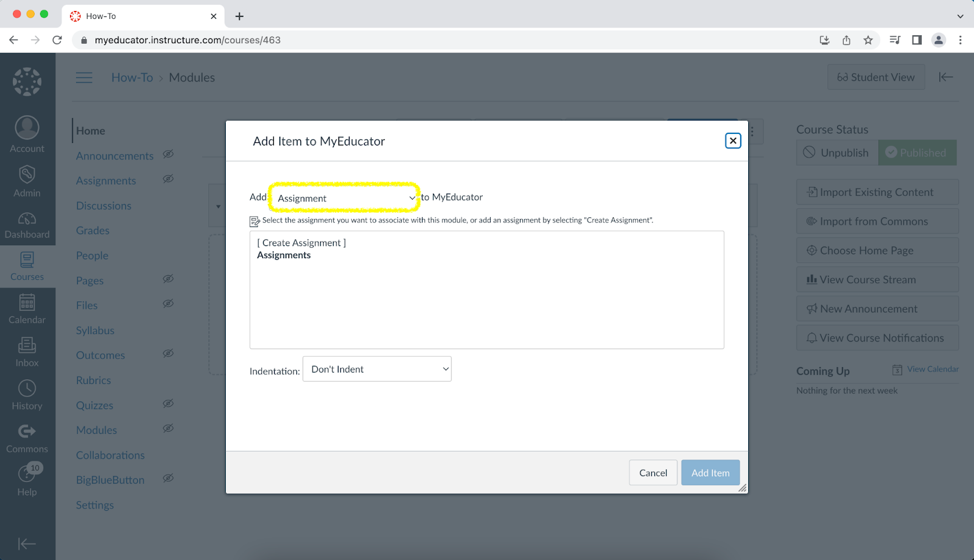This screenshot has width=974, height=560.
Task: Select [ Create Assignment ] in the list
Action: (301, 243)
